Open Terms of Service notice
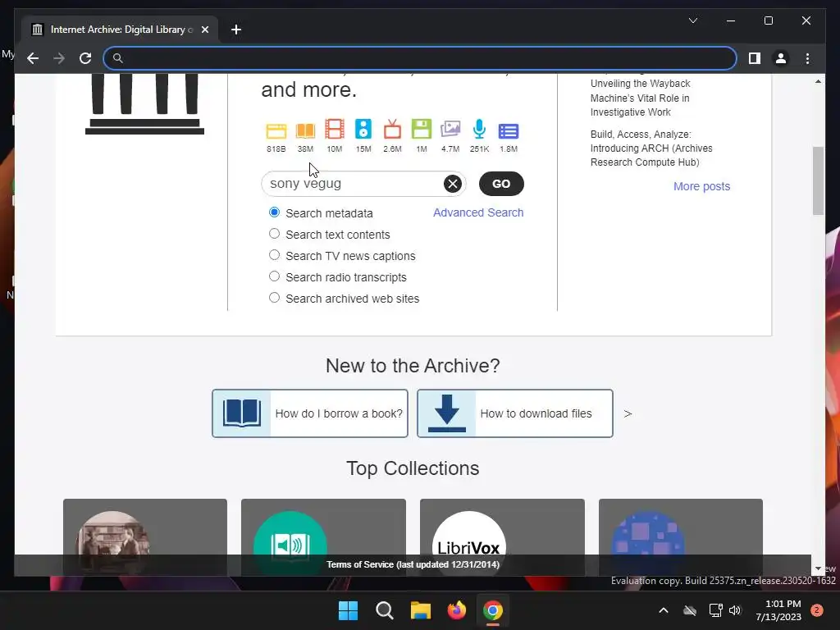840x630 pixels. point(413,564)
